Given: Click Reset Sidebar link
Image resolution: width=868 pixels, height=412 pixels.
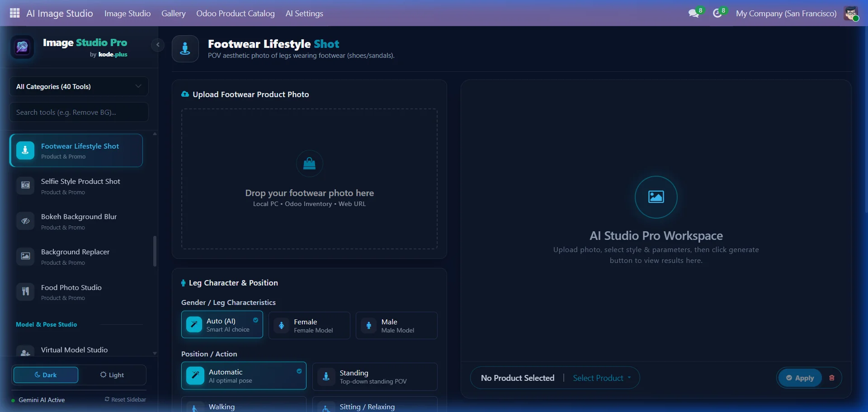Looking at the screenshot, I should tap(125, 399).
